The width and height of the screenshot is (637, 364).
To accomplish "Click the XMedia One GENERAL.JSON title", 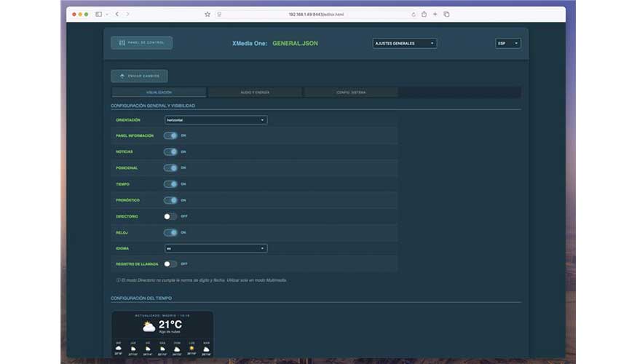I will click(275, 43).
